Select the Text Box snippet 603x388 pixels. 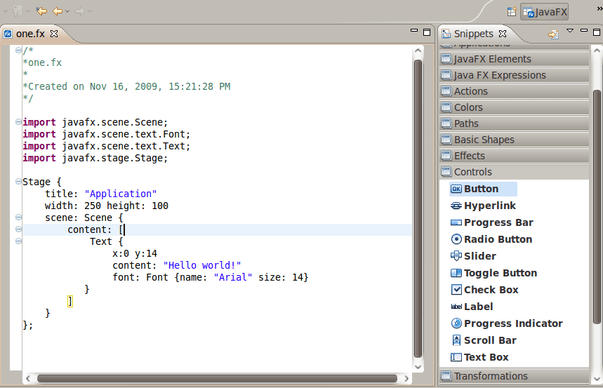tap(479, 357)
